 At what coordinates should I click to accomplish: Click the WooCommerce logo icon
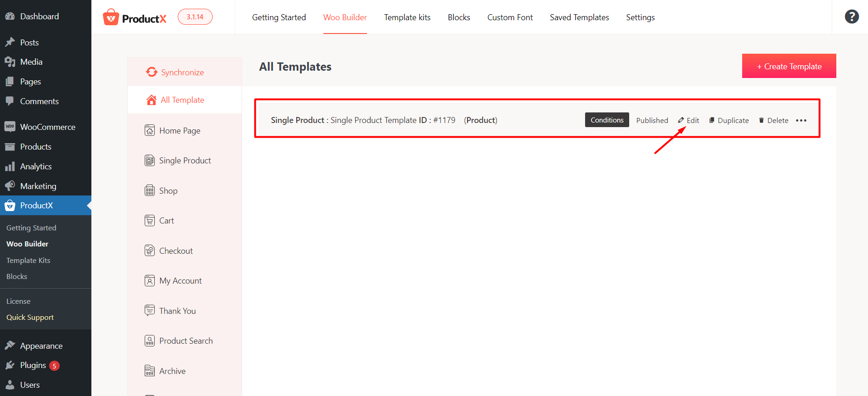10,127
